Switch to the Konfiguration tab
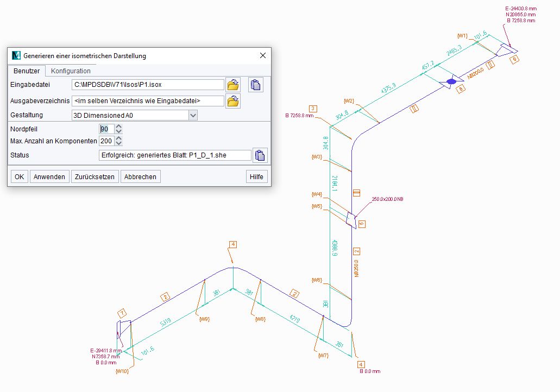The image size is (560, 392). tap(70, 71)
